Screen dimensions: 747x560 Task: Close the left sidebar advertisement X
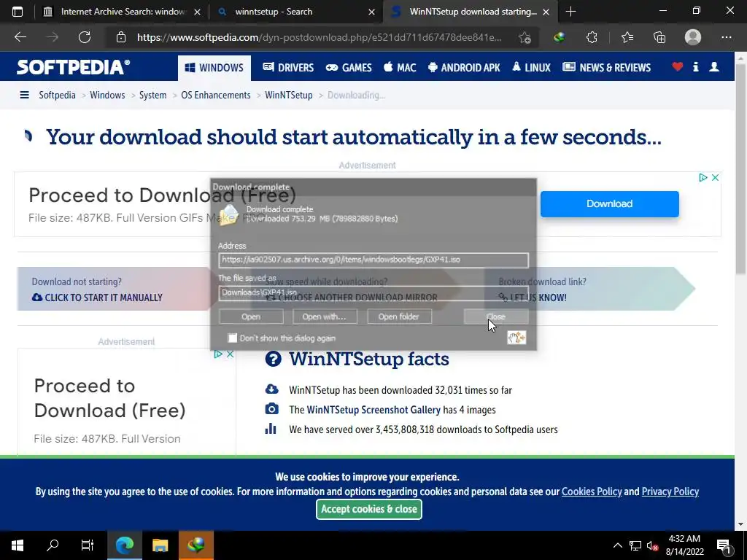tap(230, 354)
